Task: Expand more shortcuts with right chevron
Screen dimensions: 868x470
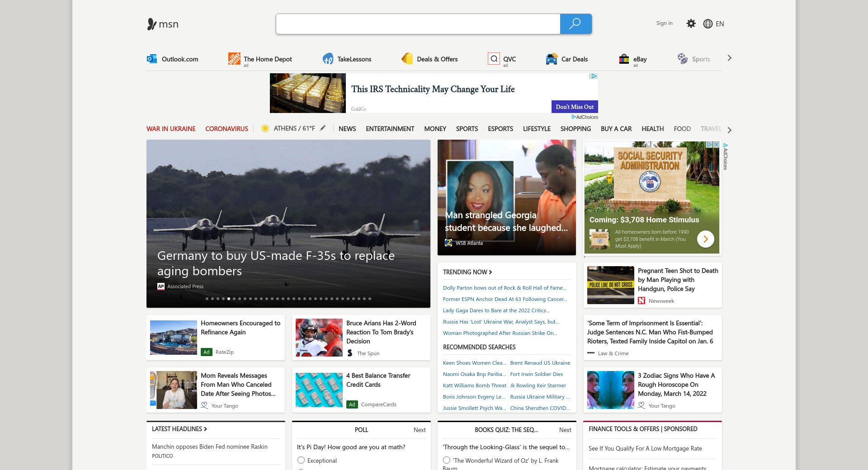Action: pos(729,58)
